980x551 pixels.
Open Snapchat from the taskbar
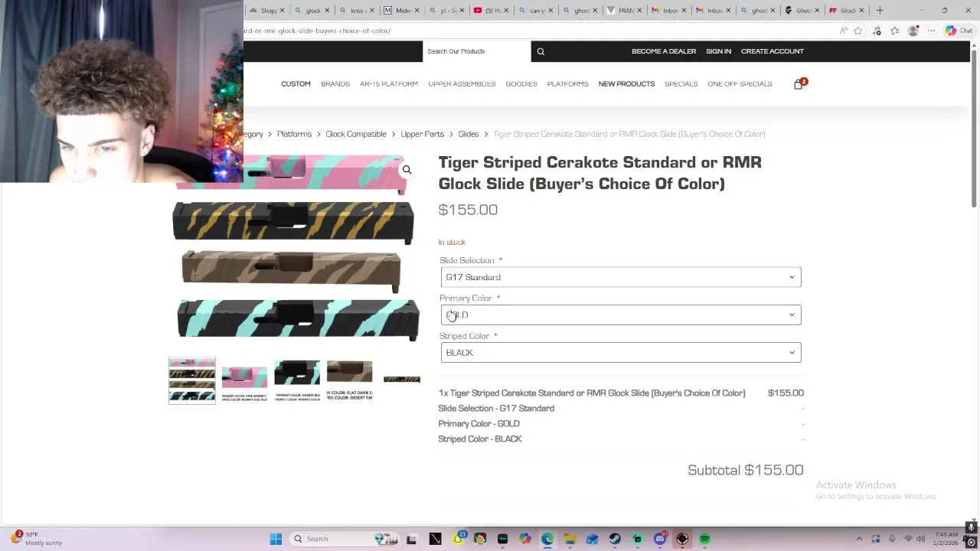point(458,539)
